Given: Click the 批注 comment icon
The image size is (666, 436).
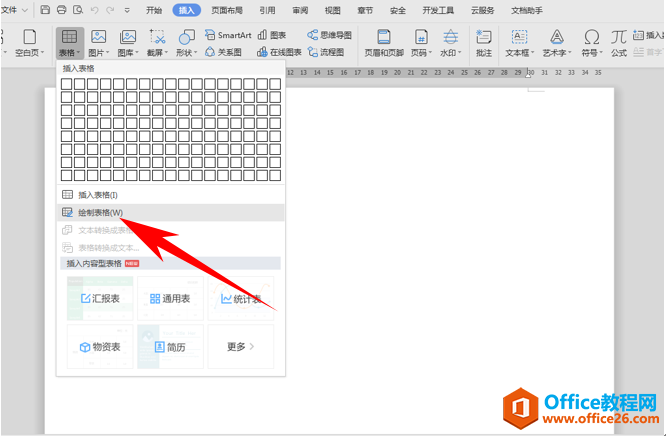Looking at the screenshot, I should [484, 43].
